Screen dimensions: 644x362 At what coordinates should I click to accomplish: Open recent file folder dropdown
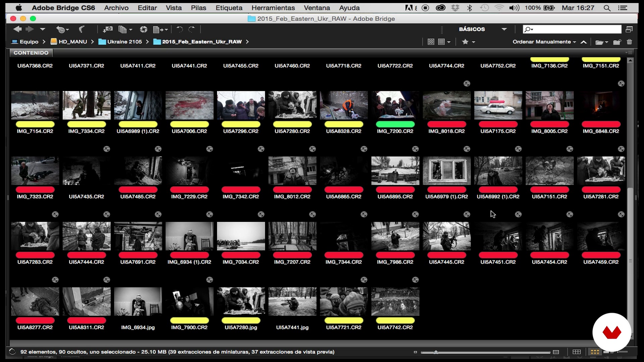(x=602, y=42)
